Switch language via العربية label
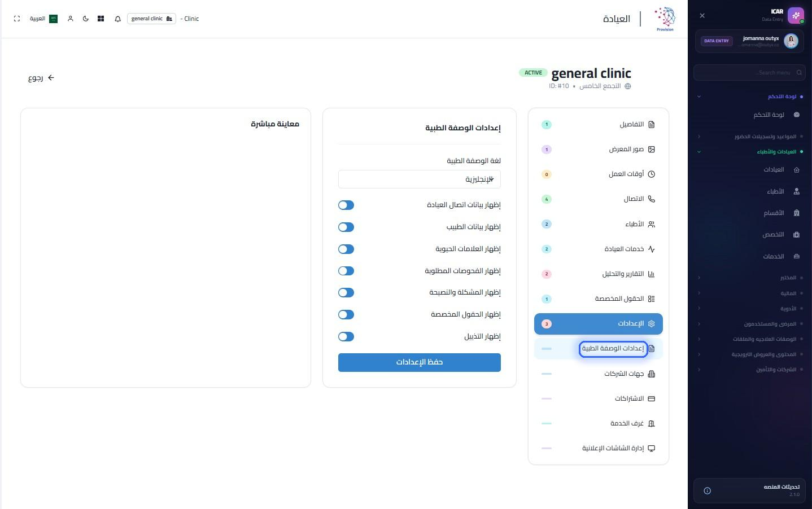Image resolution: width=812 pixels, height=509 pixels. pos(37,19)
